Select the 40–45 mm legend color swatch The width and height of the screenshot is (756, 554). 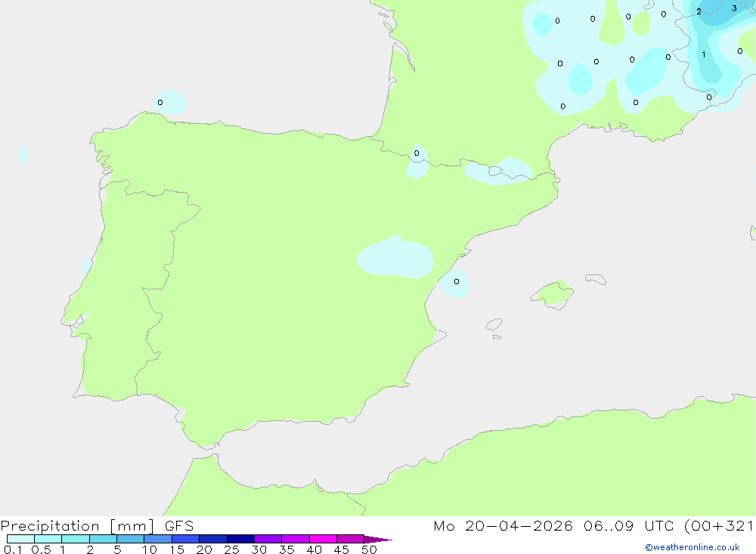(x=323, y=539)
